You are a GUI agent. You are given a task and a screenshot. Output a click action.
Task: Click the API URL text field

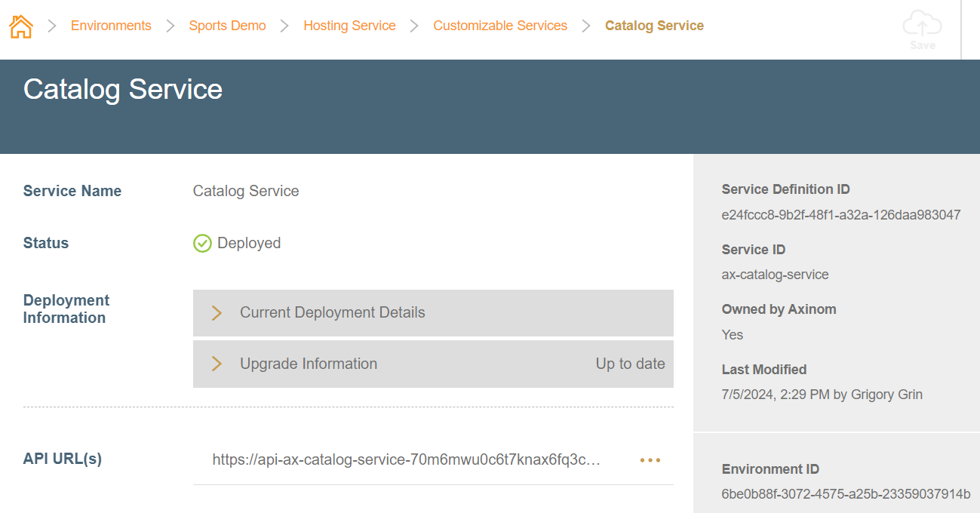406,460
